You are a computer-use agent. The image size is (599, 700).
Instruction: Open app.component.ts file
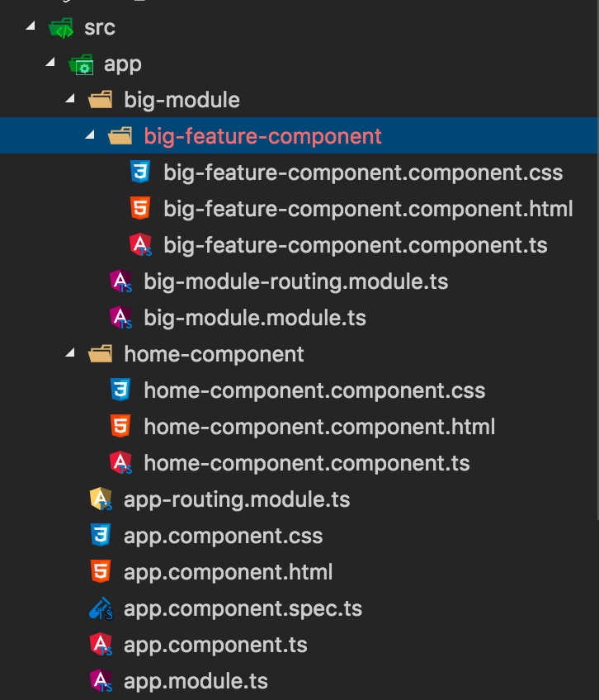click(x=215, y=645)
